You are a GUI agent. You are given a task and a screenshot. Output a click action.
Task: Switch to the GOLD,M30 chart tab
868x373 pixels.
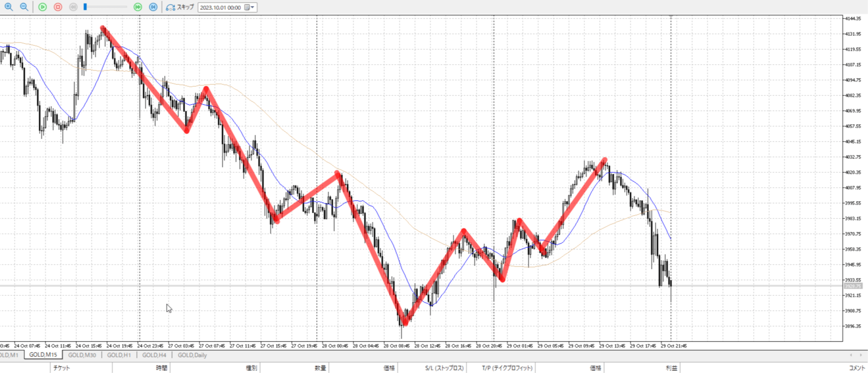(82, 355)
